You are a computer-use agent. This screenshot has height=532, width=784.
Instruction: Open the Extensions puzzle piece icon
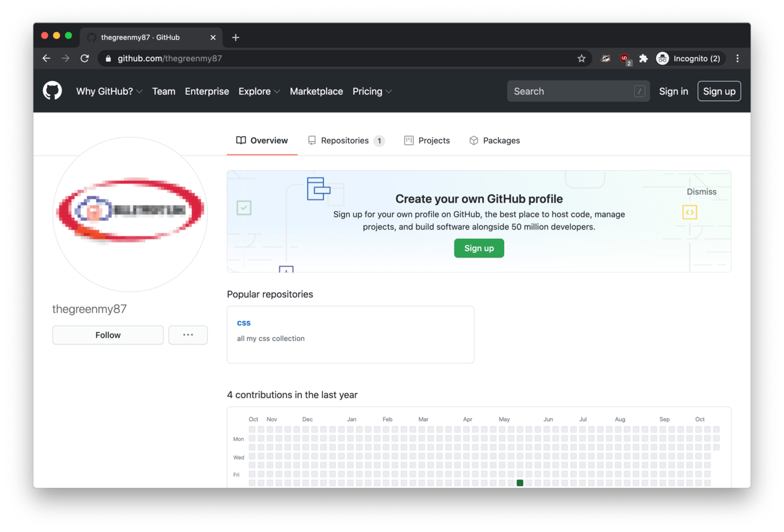tap(643, 58)
